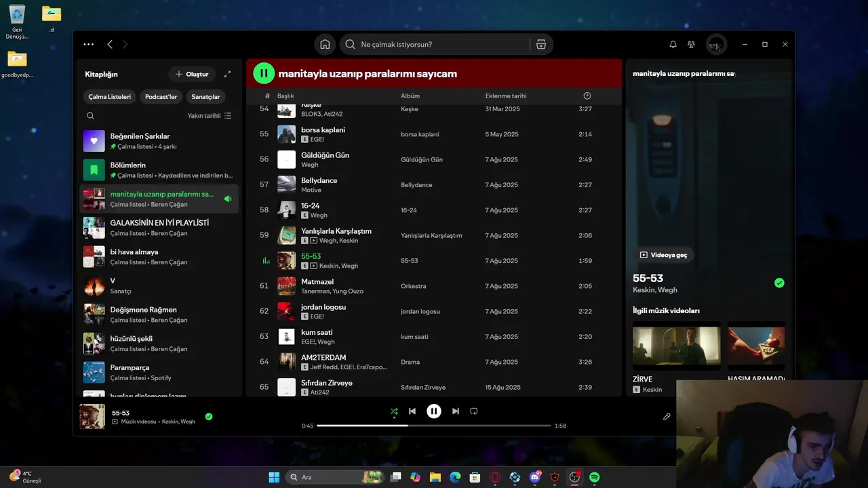This screenshot has height=488, width=868.
Task: Open user profile avatar menu
Action: click(716, 44)
